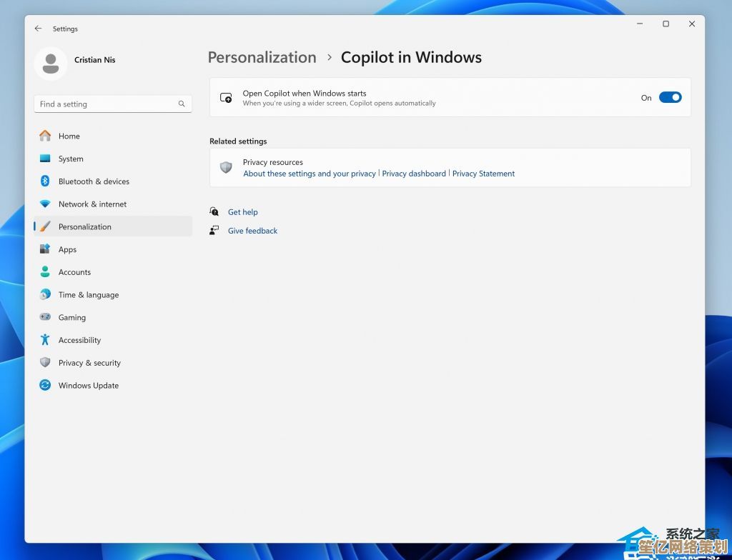Select the Home house icon

[x=45, y=136]
